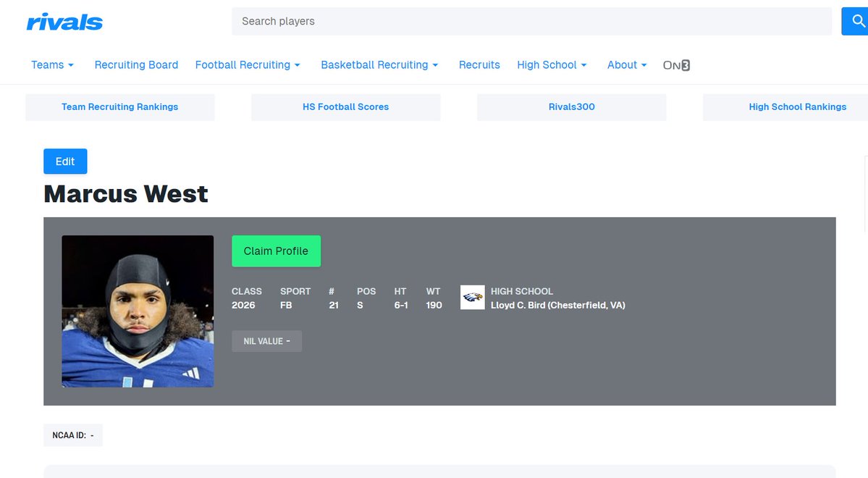The width and height of the screenshot is (868, 478).
Task: Expand the Football Recruiting dropdown
Action: [248, 64]
